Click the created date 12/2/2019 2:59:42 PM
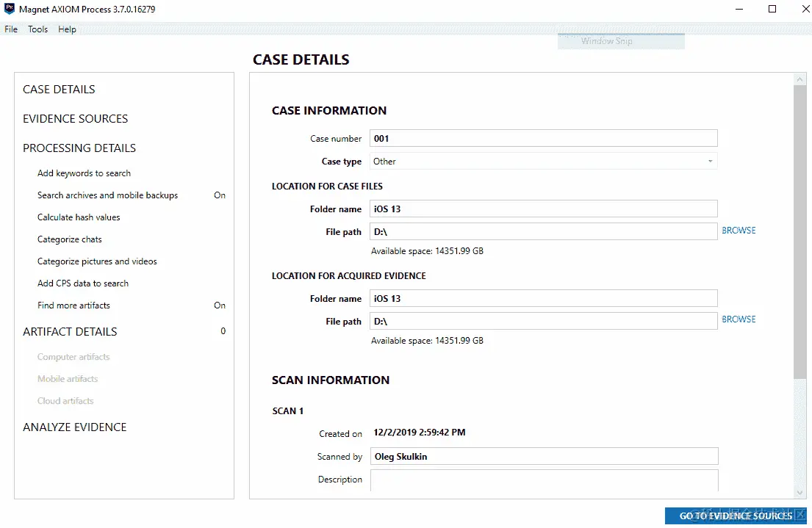The image size is (812, 528). point(419,433)
